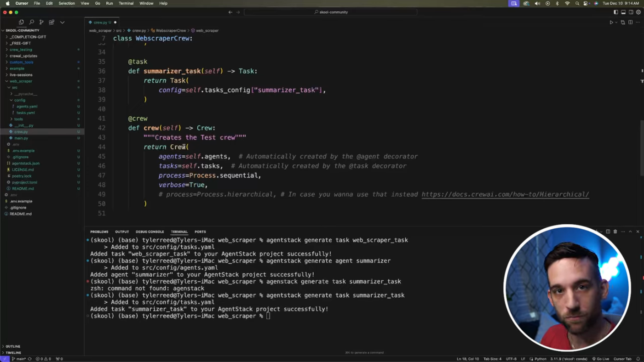
Task: Select the crew.py editor tab
Action: (x=102, y=22)
